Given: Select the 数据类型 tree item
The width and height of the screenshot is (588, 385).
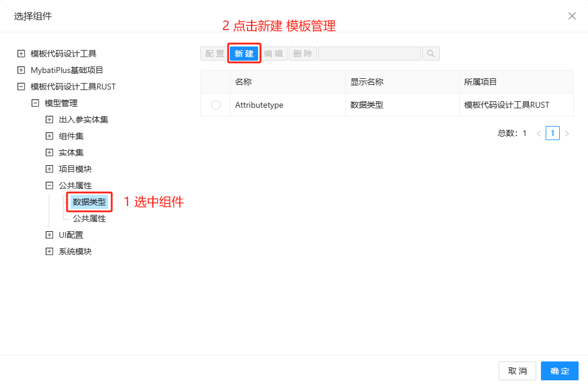Looking at the screenshot, I should coord(89,202).
